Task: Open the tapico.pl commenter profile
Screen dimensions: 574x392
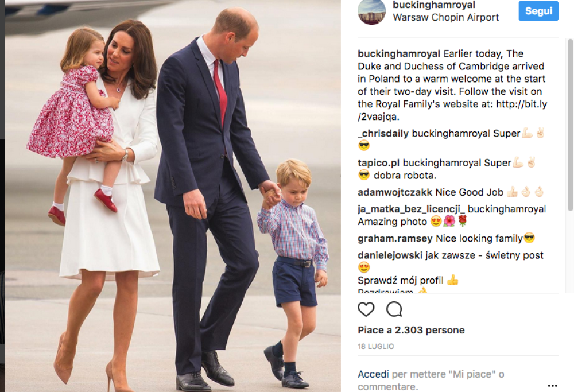Action: tap(378, 163)
